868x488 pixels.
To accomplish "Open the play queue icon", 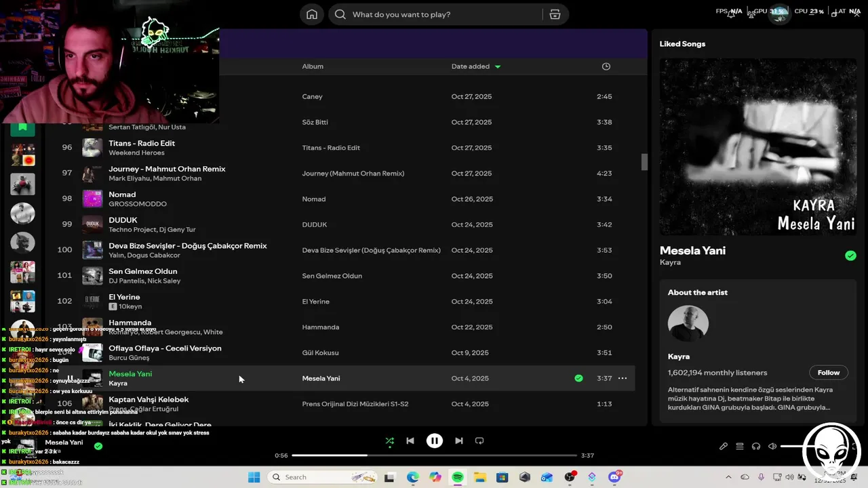I will point(740,446).
